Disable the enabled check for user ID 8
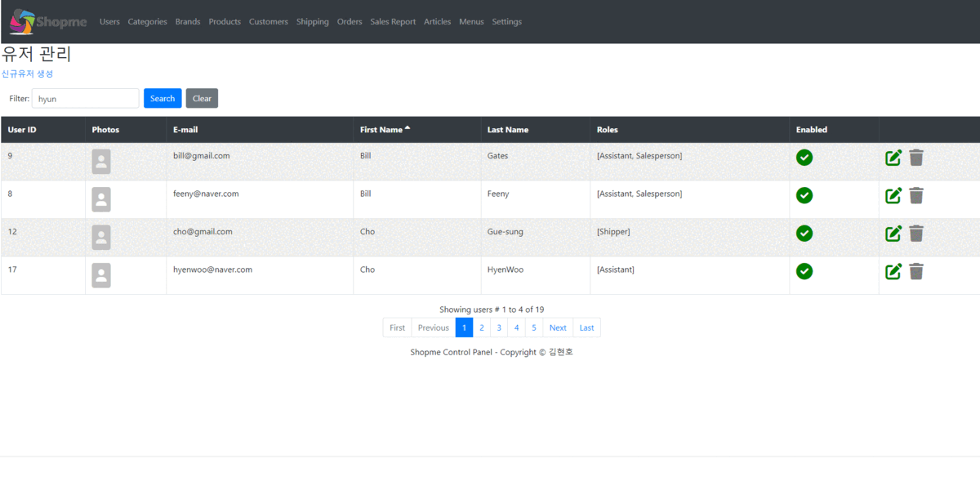The image size is (980, 481). coord(804,195)
